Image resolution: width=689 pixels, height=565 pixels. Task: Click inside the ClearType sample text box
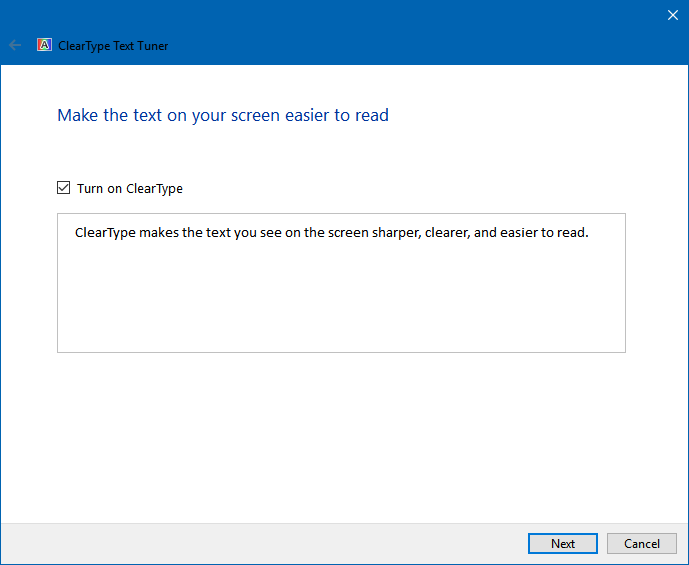click(341, 283)
